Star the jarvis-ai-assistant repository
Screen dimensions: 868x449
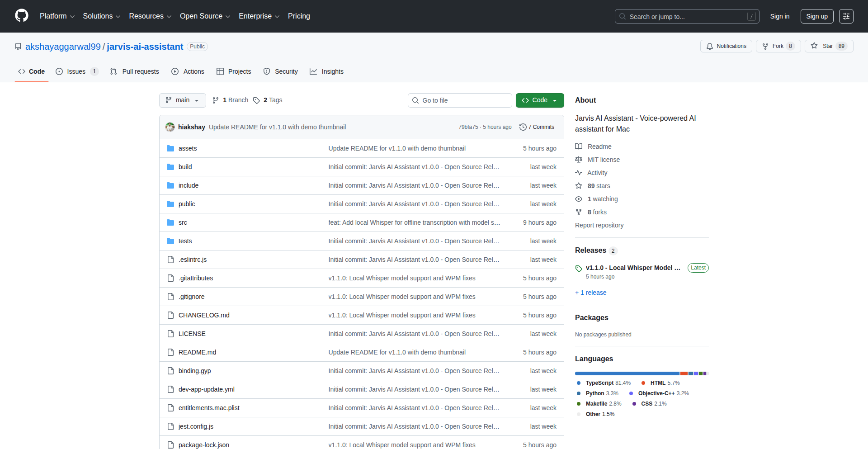point(828,46)
